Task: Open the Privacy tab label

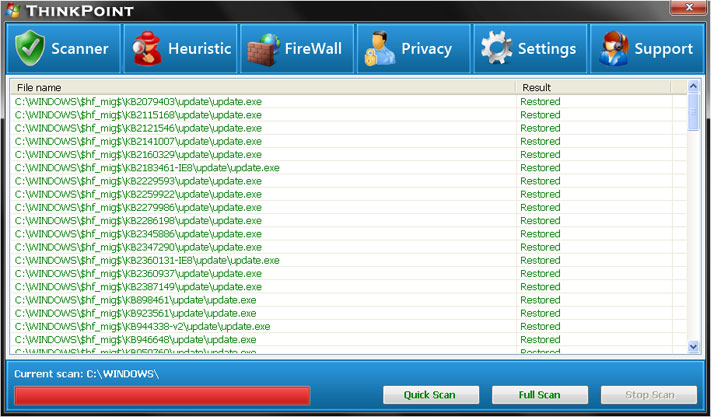Action: click(426, 49)
